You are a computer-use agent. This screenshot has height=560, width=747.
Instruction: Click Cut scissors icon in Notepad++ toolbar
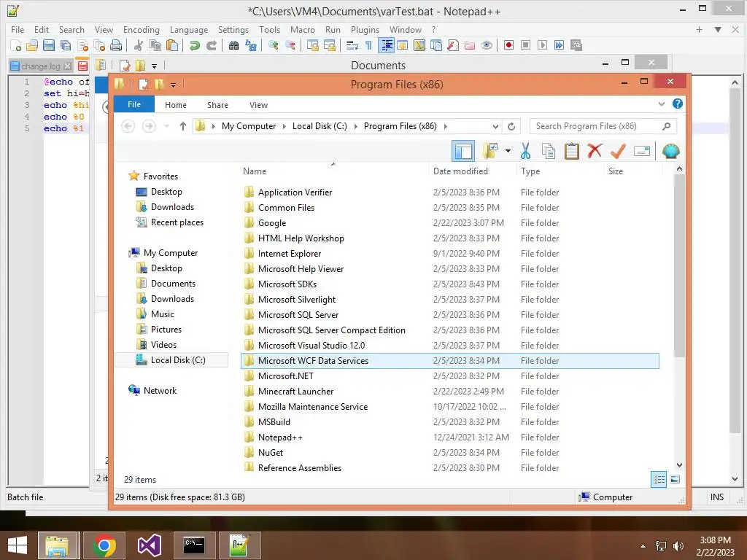(139, 45)
